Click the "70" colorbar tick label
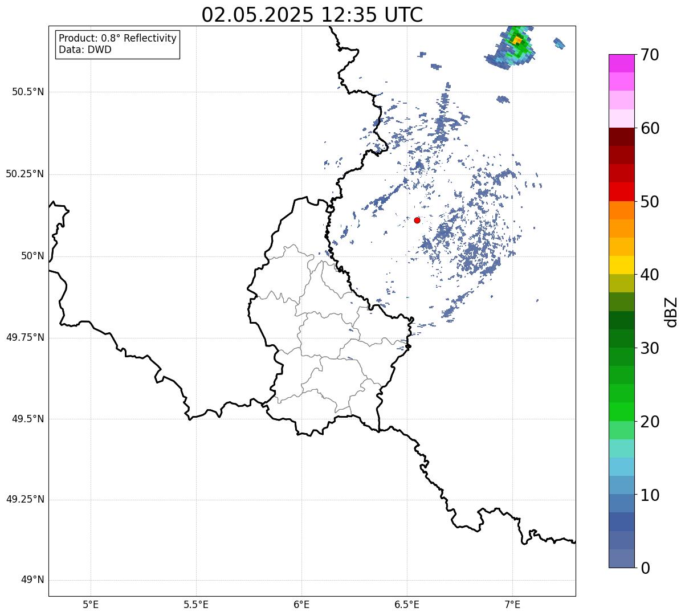This screenshot has height=616, width=685. [x=650, y=55]
